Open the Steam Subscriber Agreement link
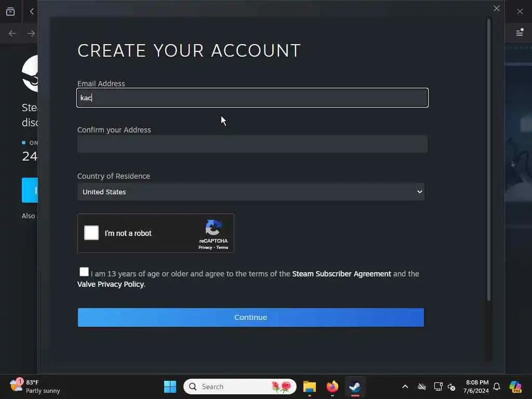This screenshot has height=399, width=532. click(x=341, y=274)
